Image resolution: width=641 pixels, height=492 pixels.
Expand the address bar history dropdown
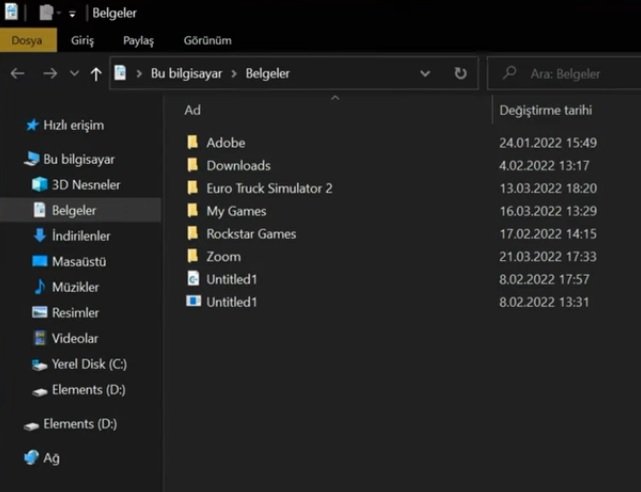(x=425, y=74)
